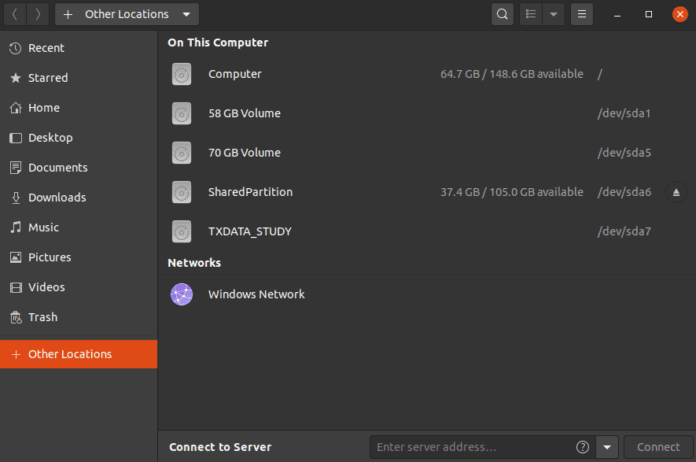This screenshot has width=696, height=462.
Task: Expand the recent servers dropdown arrow
Action: 607,447
